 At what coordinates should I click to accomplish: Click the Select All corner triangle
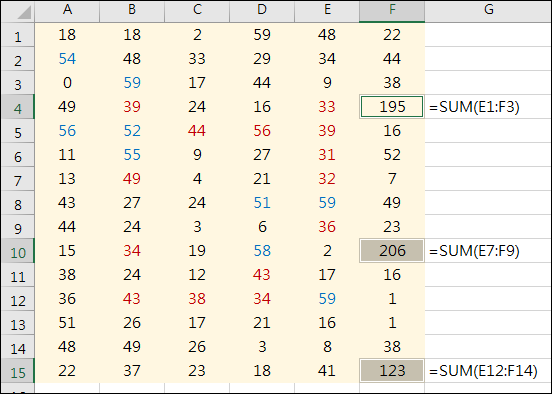[24, 12]
